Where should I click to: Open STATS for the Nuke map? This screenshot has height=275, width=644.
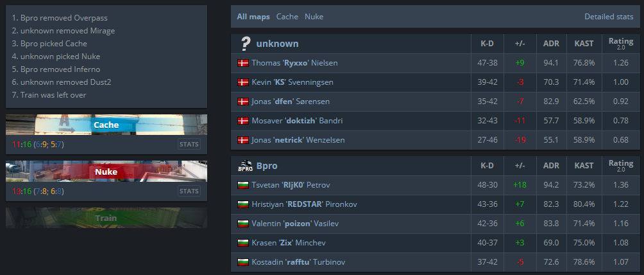tap(189, 191)
